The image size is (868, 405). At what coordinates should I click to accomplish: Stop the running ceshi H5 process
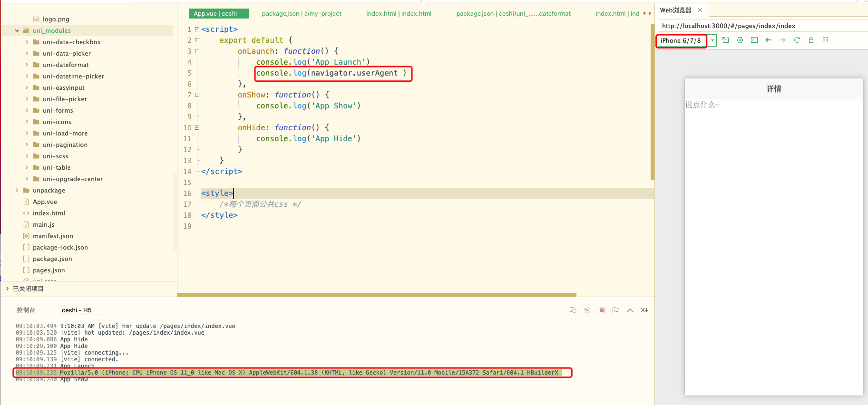(602, 310)
